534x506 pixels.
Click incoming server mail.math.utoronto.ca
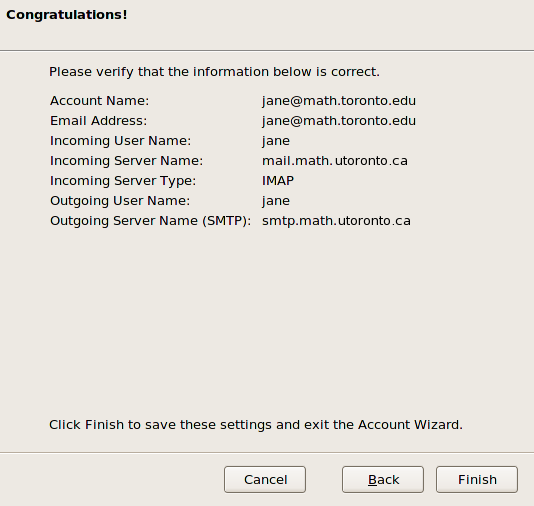point(335,161)
